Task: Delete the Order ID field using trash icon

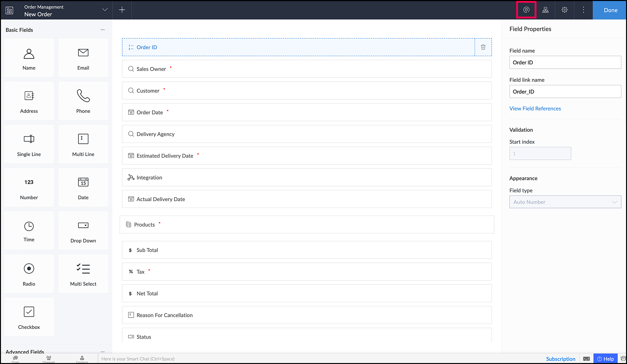Action: 483,47
